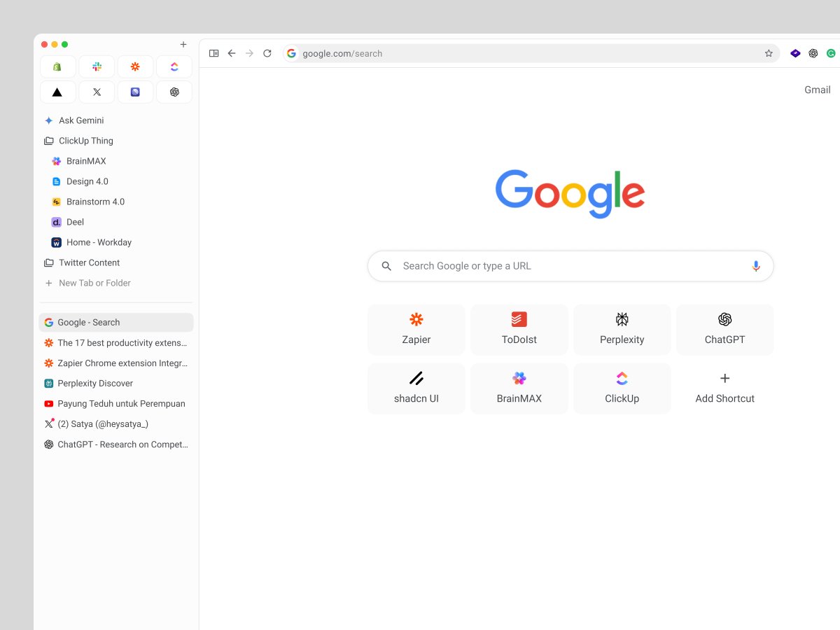Switch to the (2) Satya (@heysatya_) tab
The image size is (840, 630).
(116, 424)
